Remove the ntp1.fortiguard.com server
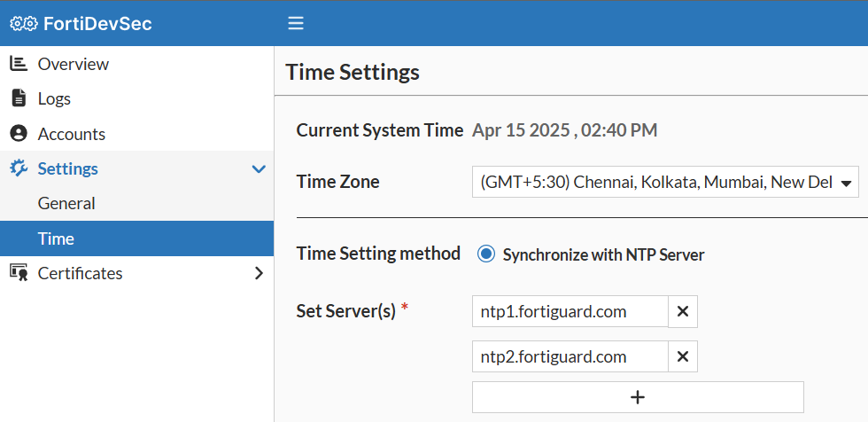This screenshot has width=868, height=422. tap(683, 312)
